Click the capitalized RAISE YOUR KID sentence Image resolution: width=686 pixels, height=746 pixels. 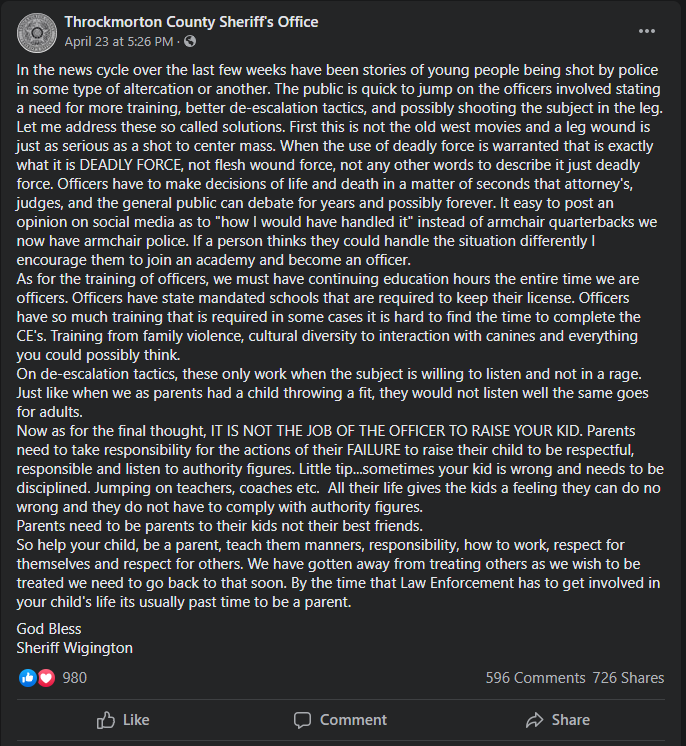pos(396,431)
